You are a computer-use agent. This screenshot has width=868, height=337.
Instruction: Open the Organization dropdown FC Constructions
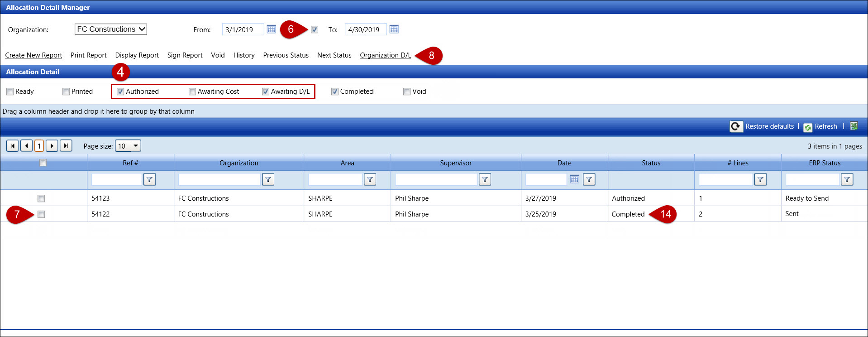pos(110,29)
